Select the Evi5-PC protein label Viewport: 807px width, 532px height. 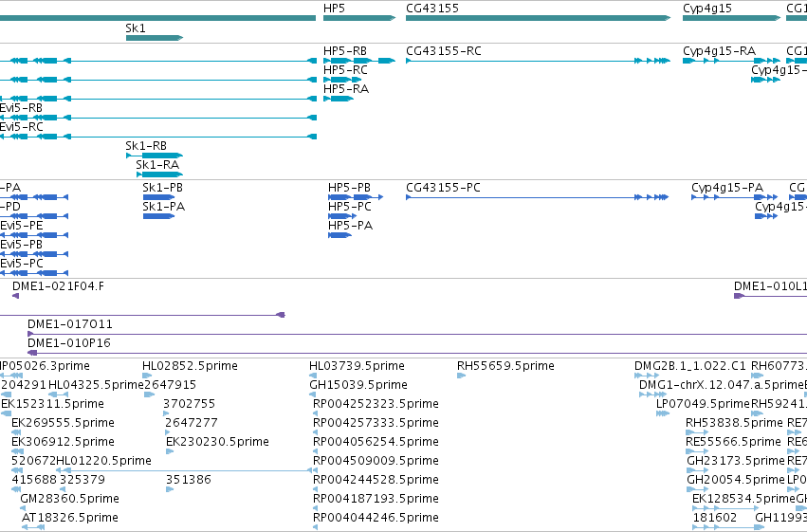pos(22,264)
